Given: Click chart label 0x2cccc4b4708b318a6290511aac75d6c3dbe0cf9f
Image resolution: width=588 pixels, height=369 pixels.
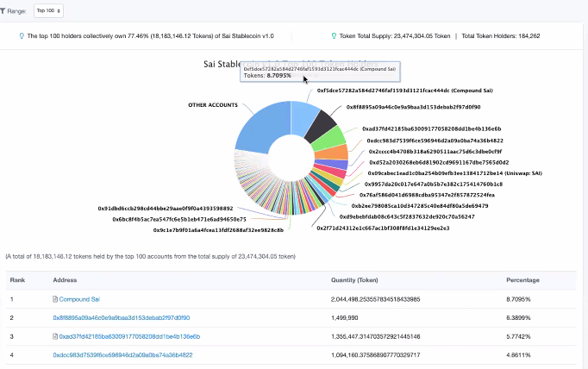Looking at the screenshot, I should [435, 152].
